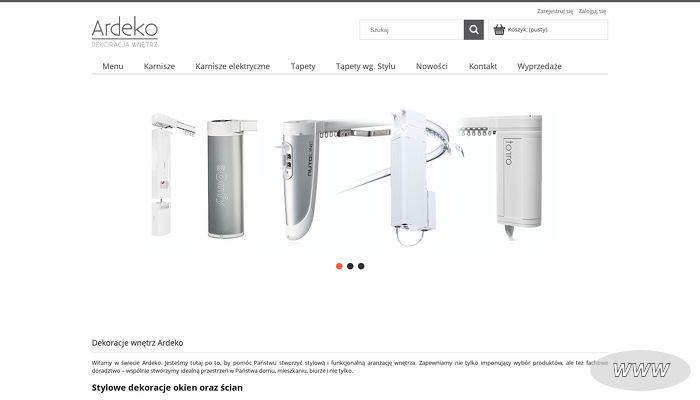Screen dimensions: 700x400
Task: Go to Tapety wg. Stylu
Action: click(366, 66)
